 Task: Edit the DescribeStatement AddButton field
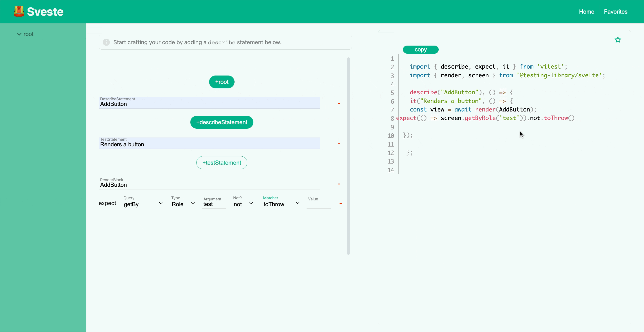pyautogui.click(x=209, y=103)
